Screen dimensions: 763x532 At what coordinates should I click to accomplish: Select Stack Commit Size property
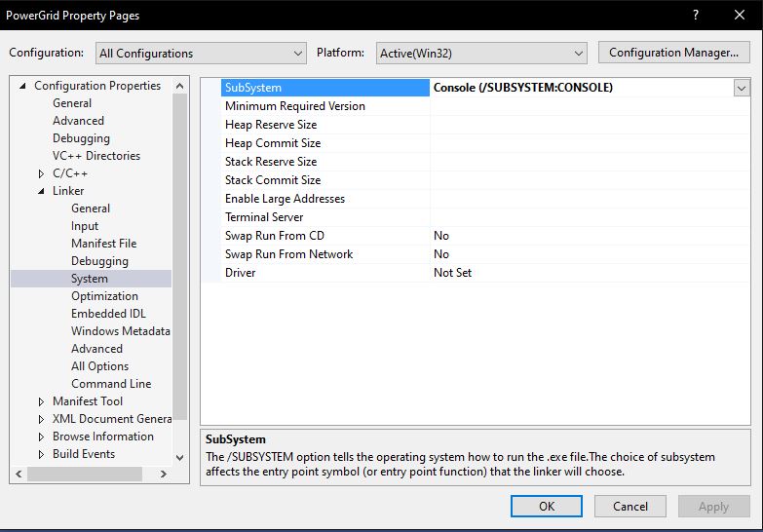(x=325, y=180)
